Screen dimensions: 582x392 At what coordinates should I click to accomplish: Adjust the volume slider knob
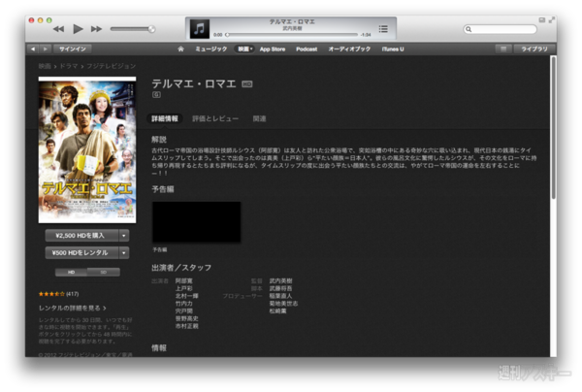[x=151, y=29]
